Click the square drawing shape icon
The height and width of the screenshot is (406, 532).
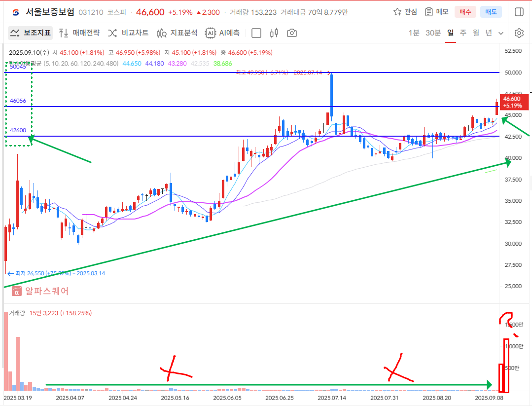click(x=256, y=33)
